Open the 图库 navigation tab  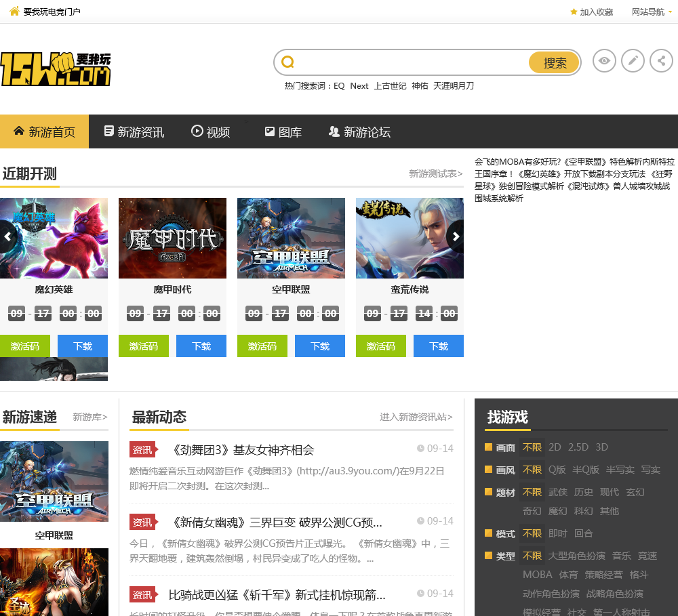[x=283, y=131]
